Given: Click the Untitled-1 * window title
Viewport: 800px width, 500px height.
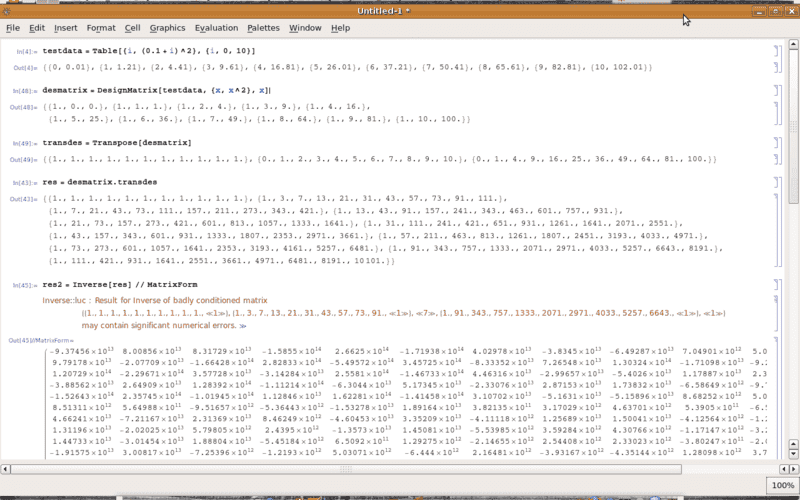Looking at the screenshot, I should (384, 11).
